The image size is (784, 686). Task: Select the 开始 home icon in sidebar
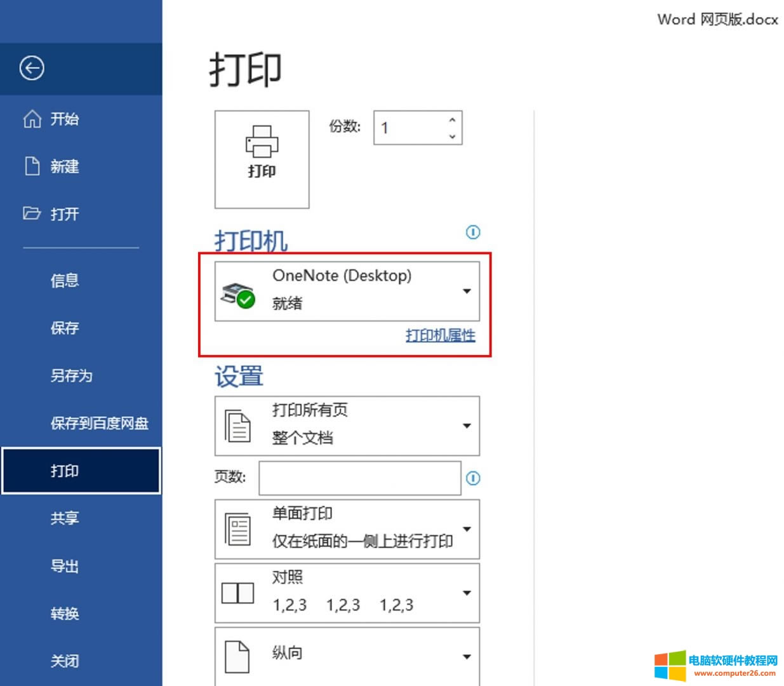(x=31, y=119)
